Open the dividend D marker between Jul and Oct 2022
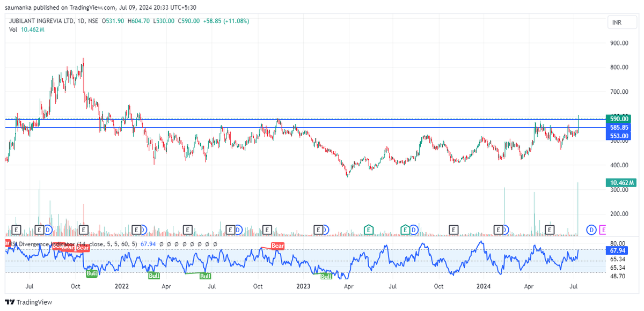This screenshot has width=644, height=311. click(238, 229)
